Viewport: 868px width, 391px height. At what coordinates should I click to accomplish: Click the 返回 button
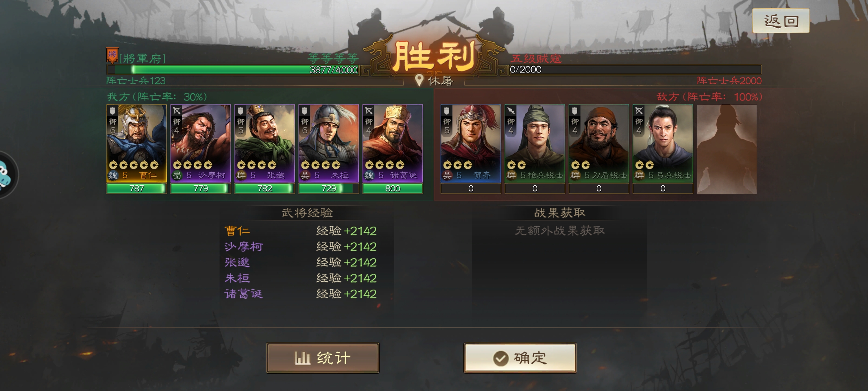pyautogui.click(x=780, y=21)
